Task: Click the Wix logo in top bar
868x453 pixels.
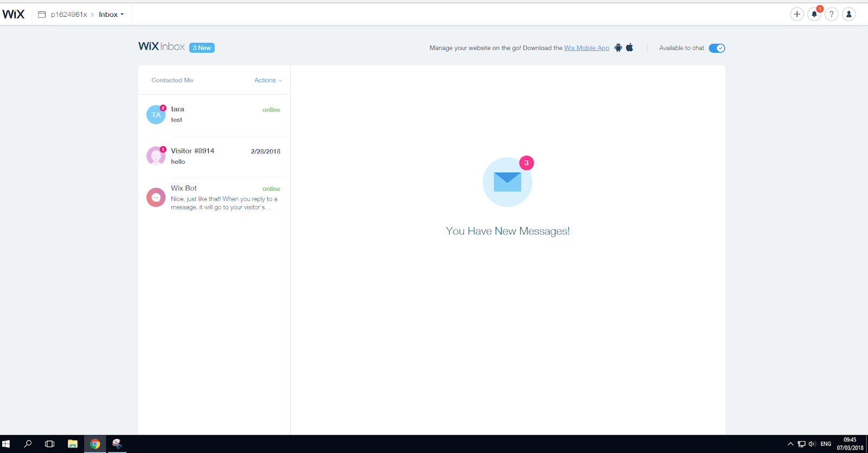Action: tap(13, 14)
